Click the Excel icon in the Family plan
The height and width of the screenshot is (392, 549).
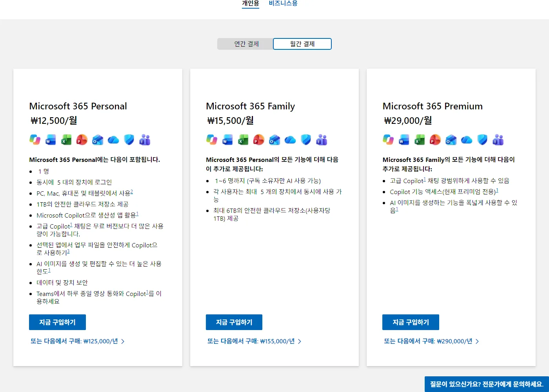pyautogui.click(x=243, y=140)
